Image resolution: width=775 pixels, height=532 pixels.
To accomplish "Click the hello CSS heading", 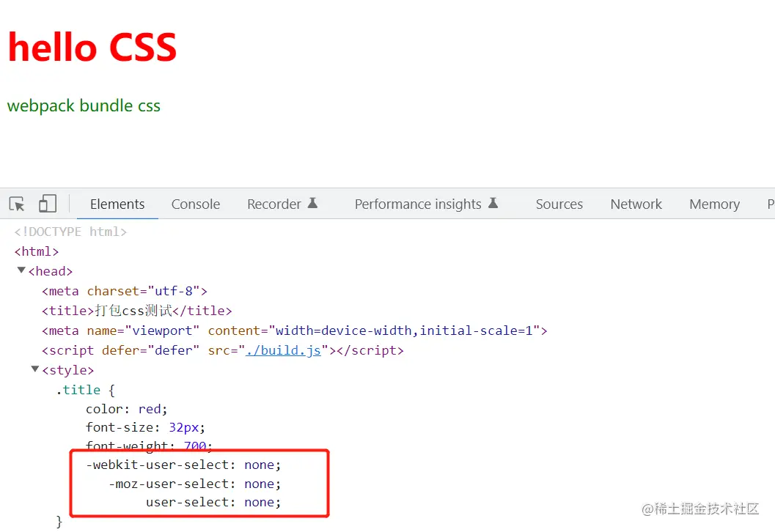I will [x=92, y=48].
